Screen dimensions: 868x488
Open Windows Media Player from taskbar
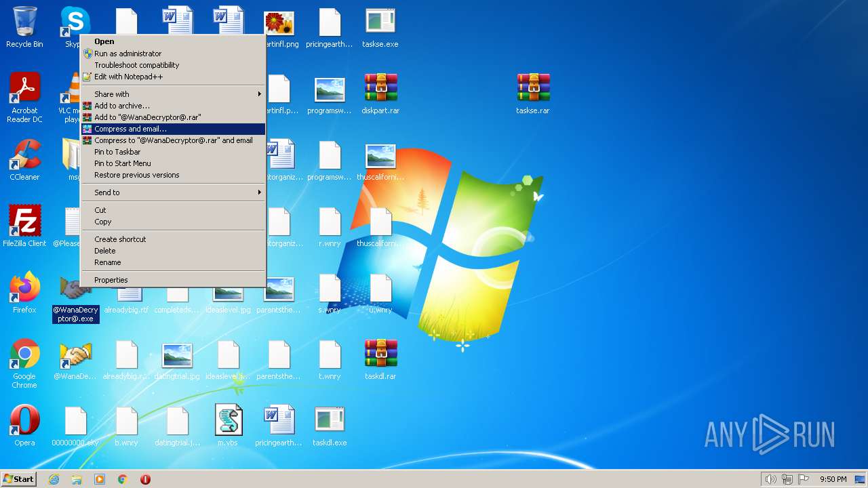click(100, 479)
